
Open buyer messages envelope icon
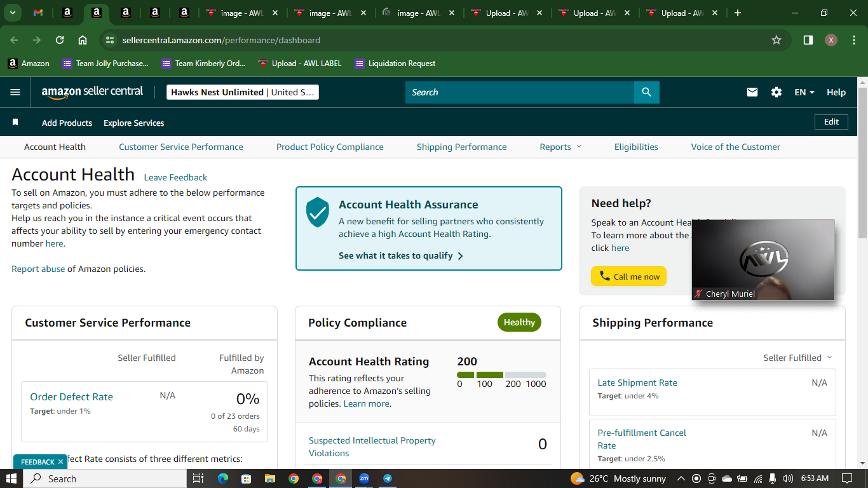coord(752,92)
